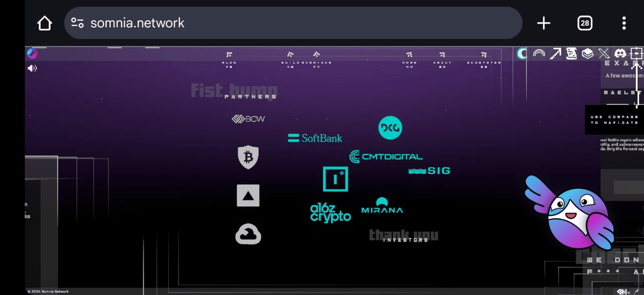Click the Google Cloud partner logo
The height and width of the screenshot is (295, 644).
[x=248, y=234]
